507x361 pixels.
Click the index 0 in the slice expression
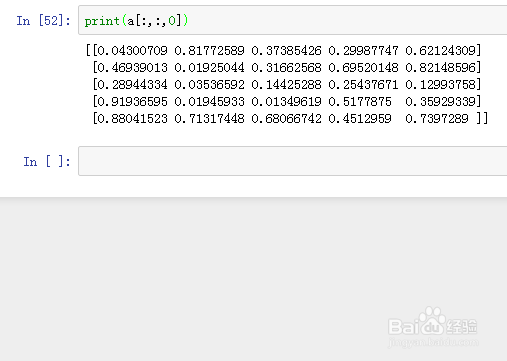172,21
